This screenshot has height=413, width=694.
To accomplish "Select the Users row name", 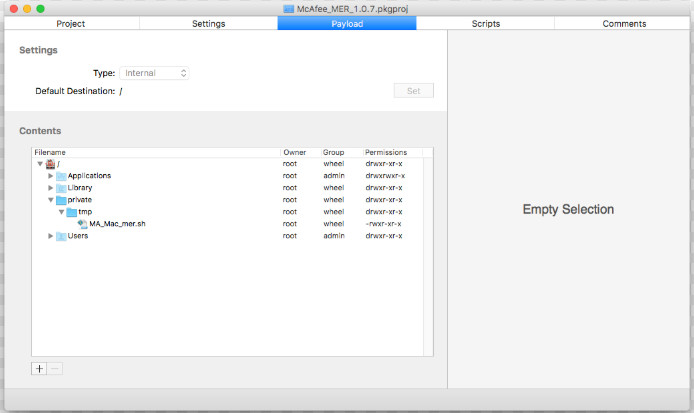I will (x=78, y=236).
